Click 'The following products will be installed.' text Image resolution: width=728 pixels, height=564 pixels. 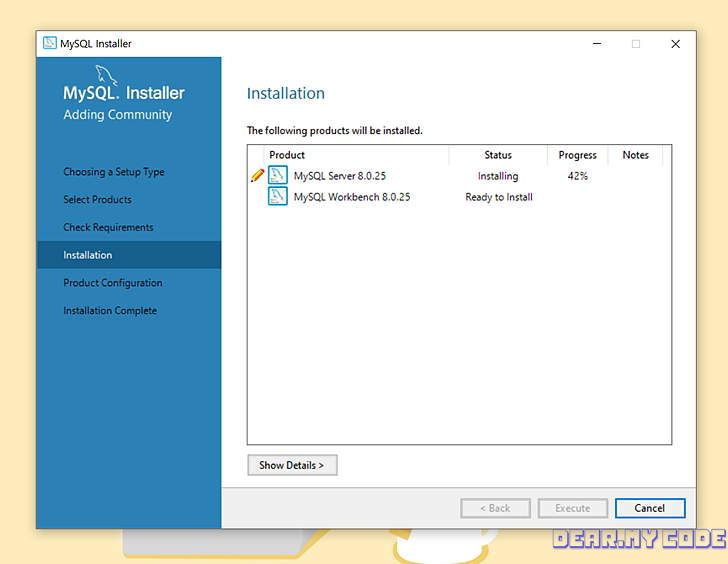pos(335,130)
